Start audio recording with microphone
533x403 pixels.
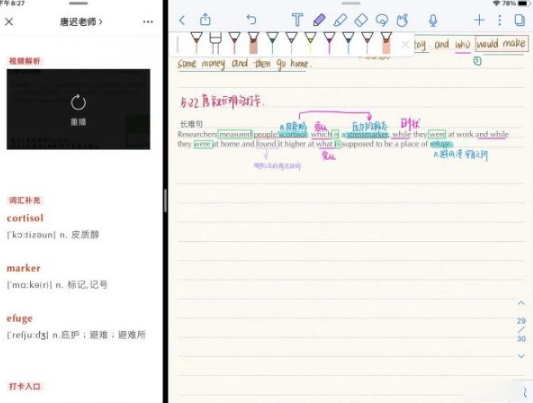433,20
